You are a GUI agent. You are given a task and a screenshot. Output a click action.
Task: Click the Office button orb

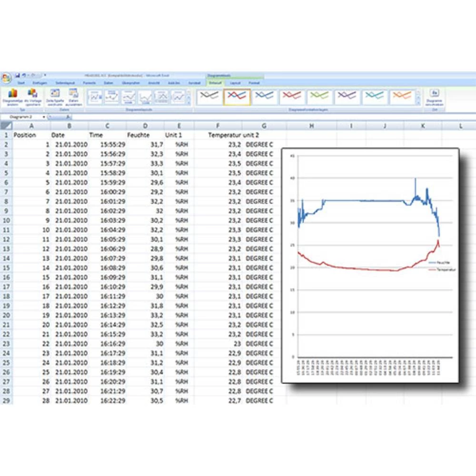[x=6, y=79]
